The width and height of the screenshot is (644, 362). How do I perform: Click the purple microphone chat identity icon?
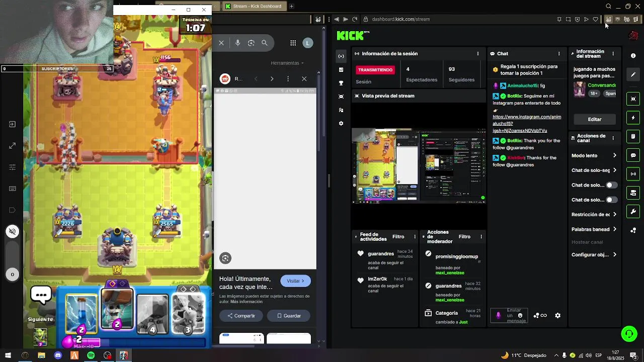[x=498, y=315]
